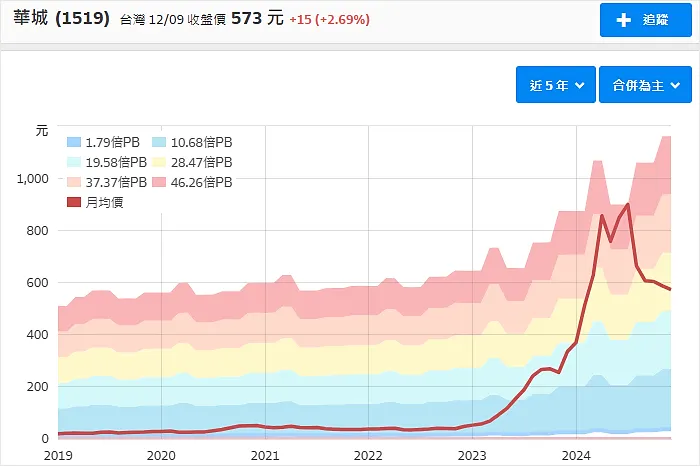
Task: Click the 元 y-axis unit label
Action: coord(42,131)
